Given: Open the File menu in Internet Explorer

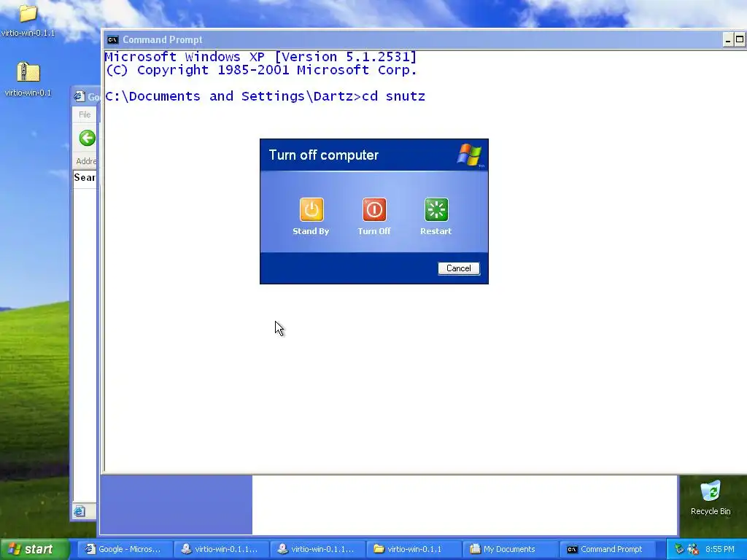Looking at the screenshot, I should (x=85, y=114).
